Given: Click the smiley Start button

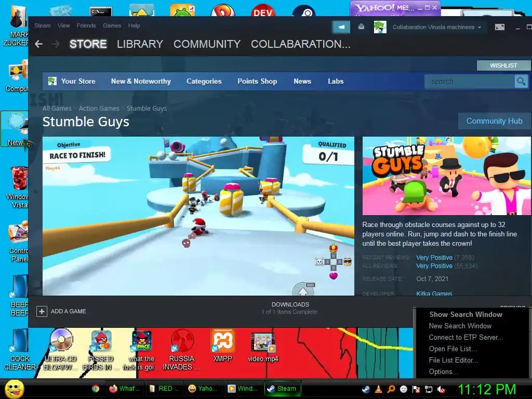Looking at the screenshot, I should click(x=14, y=389).
